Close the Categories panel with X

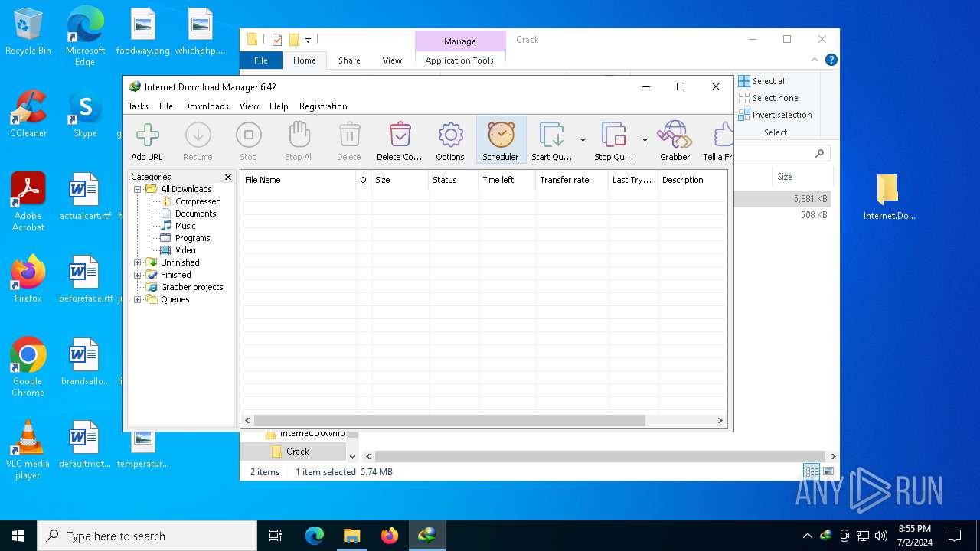coord(227,177)
